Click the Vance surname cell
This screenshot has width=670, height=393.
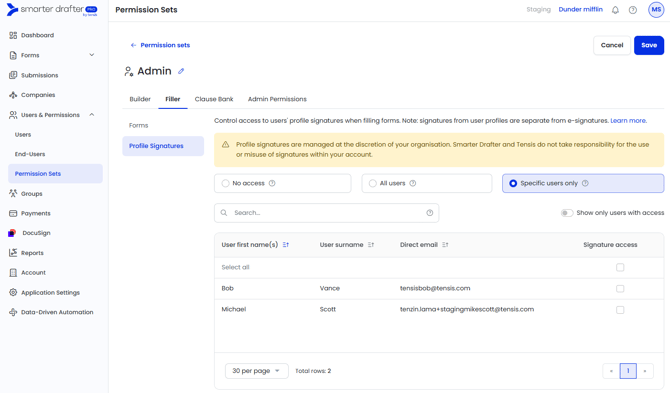(329, 288)
